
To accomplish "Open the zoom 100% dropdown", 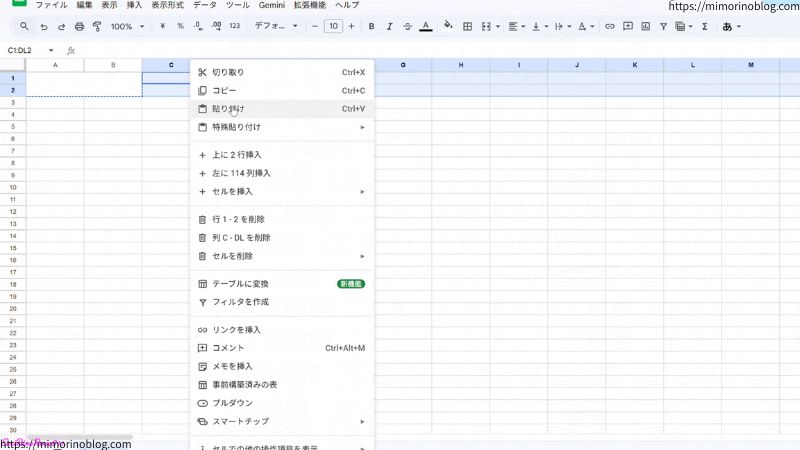I will click(x=128, y=27).
